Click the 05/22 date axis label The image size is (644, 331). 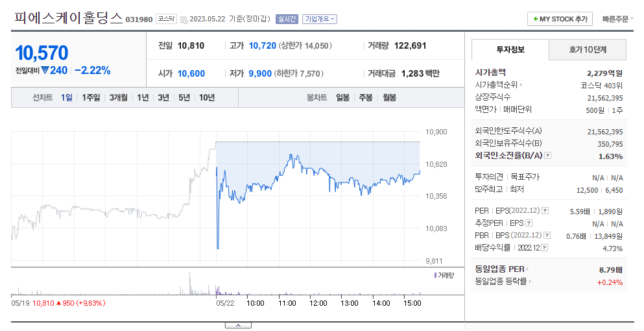coord(225,303)
